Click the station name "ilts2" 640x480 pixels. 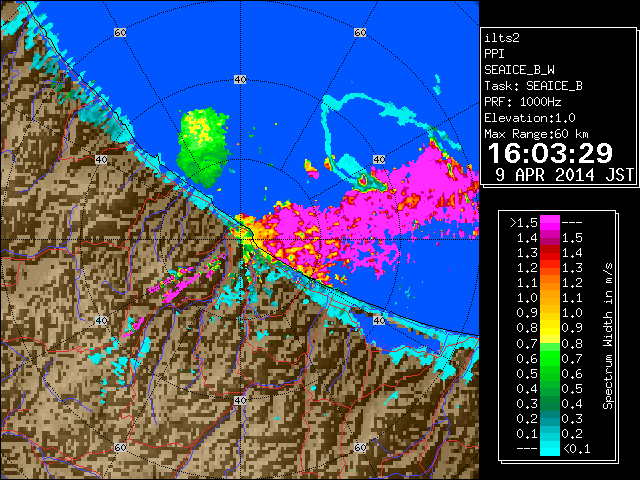[x=502, y=38]
